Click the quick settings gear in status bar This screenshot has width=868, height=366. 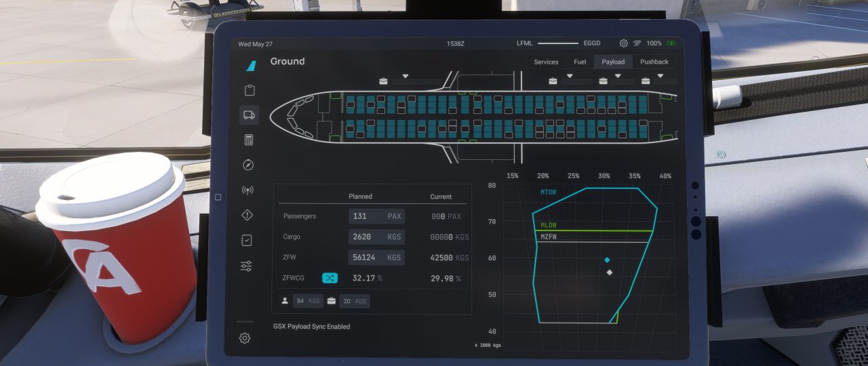click(624, 43)
